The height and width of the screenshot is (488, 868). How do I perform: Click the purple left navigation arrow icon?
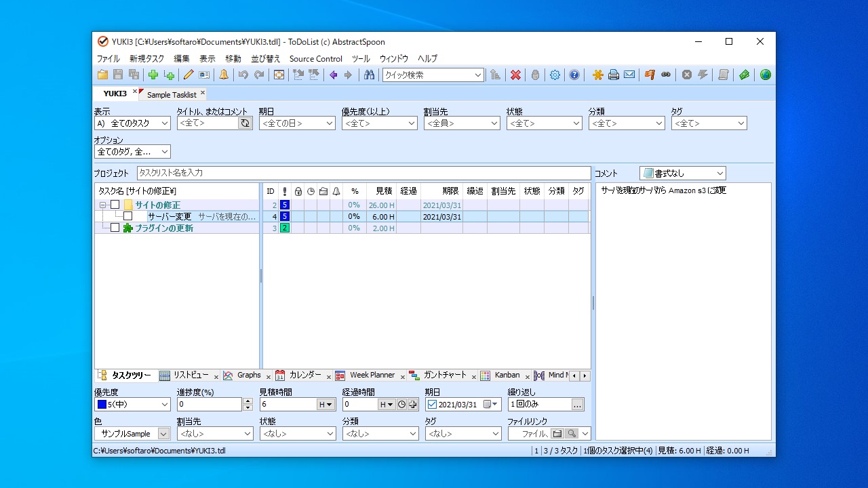pyautogui.click(x=334, y=75)
